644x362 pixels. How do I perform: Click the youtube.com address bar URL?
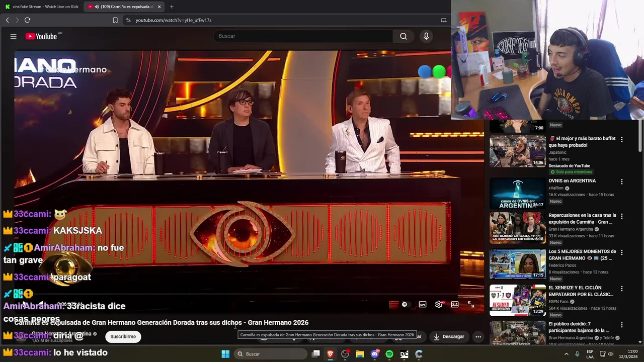click(174, 20)
